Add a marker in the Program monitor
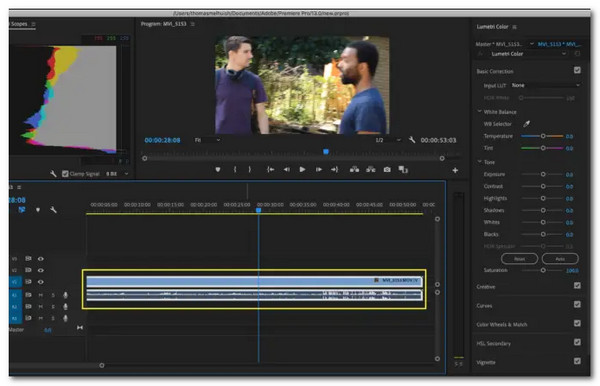 [x=218, y=169]
